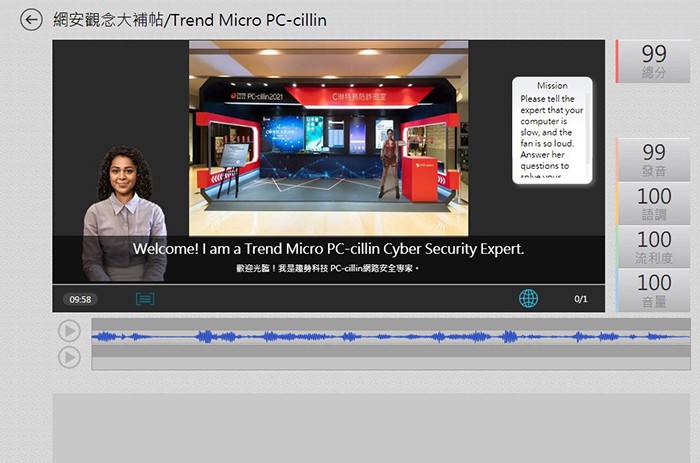Select the 音量 volume score tile
Image resolution: width=700 pixels, height=463 pixels.
[x=653, y=290]
